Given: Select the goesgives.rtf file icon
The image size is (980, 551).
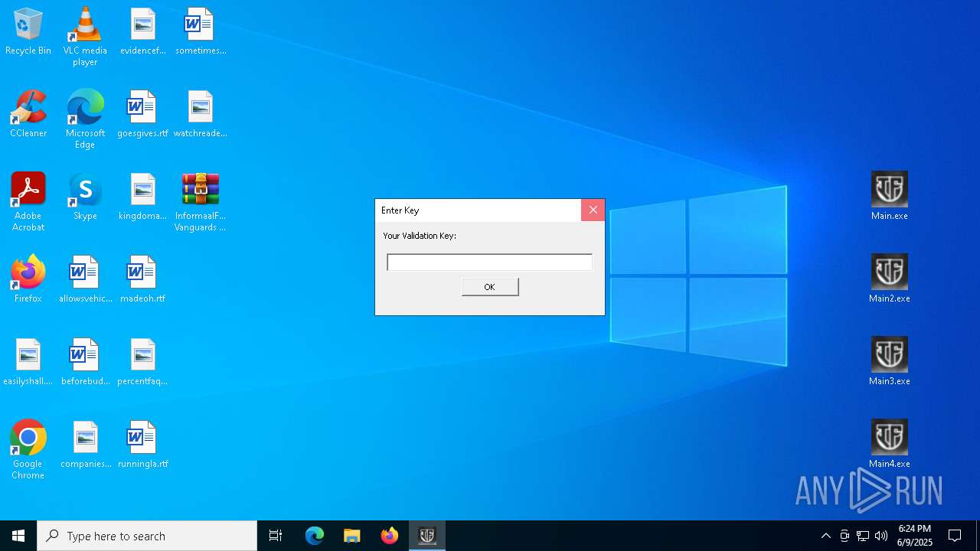Looking at the screenshot, I should point(143,115).
